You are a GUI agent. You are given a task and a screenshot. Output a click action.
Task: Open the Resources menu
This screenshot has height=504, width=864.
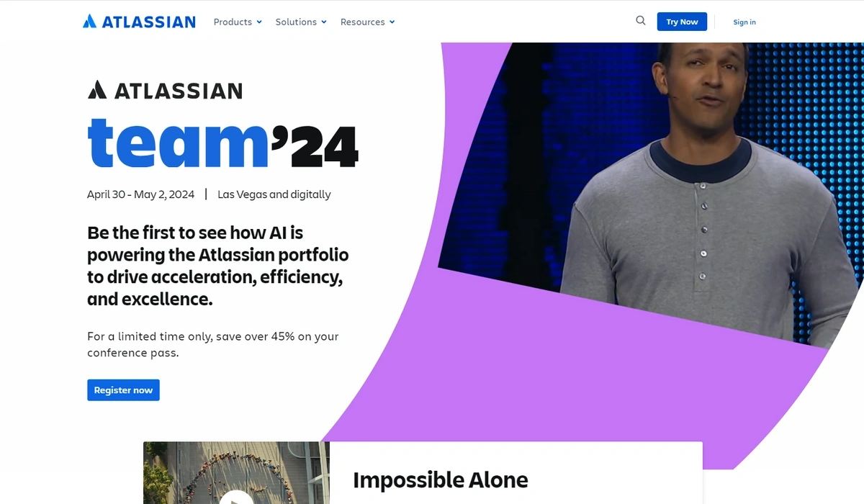(x=367, y=22)
